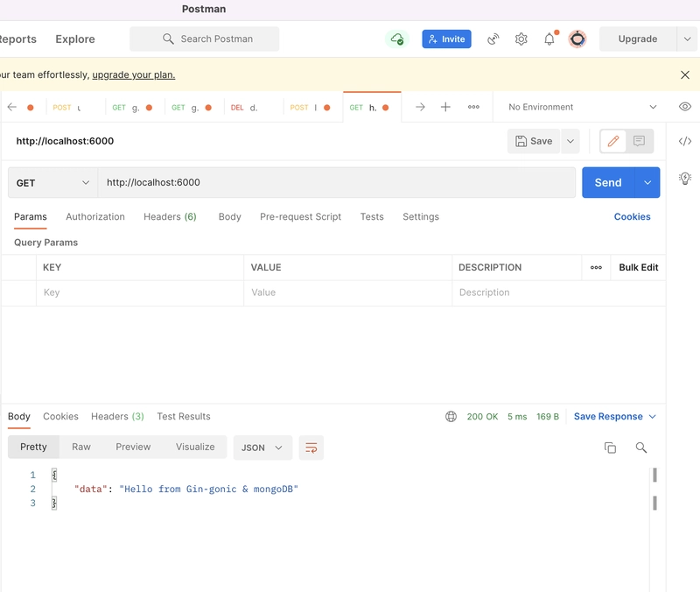Expand the Send options arrow
This screenshot has height=592, width=700.
click(x=647, y=183)
